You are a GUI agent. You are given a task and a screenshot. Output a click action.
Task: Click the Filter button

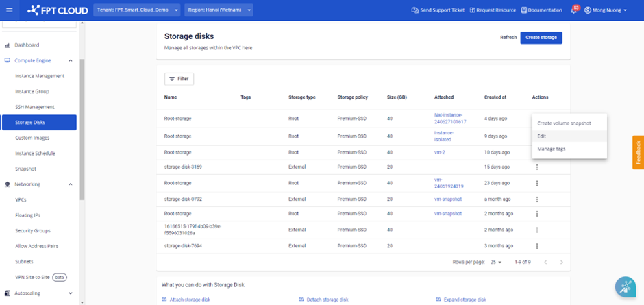click(x=179, y=79)
